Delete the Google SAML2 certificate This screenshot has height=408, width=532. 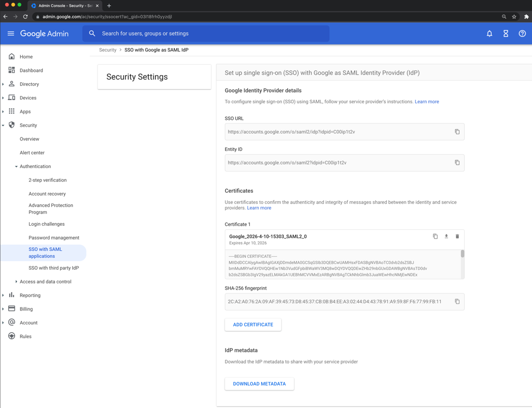[457, 236]
